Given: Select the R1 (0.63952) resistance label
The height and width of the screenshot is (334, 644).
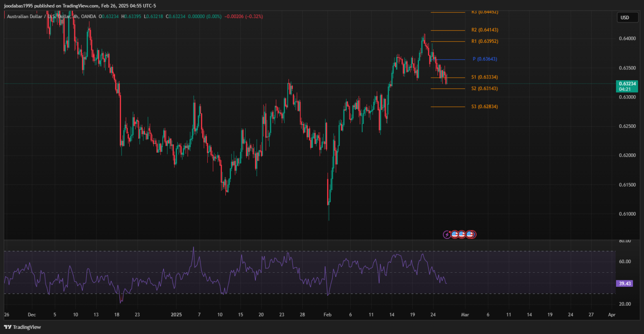Looking at the screenshot, I should [485, 42].
